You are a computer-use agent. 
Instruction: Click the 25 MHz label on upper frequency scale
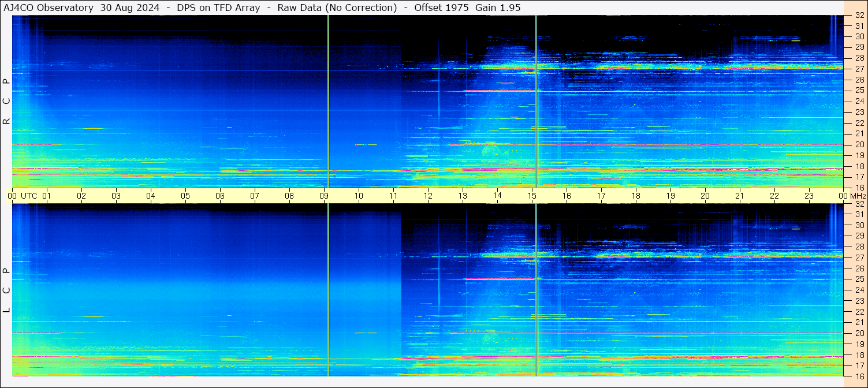tap(859, 91)
